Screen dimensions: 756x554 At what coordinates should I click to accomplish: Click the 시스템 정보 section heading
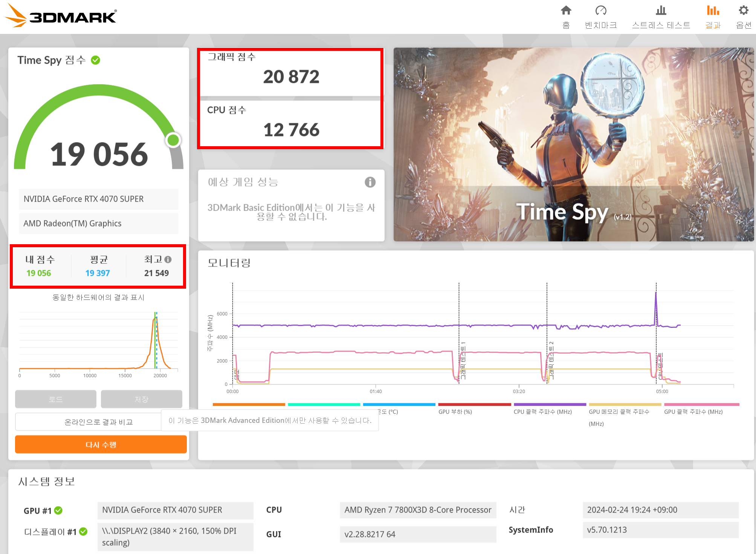click(x=47, y=482)
